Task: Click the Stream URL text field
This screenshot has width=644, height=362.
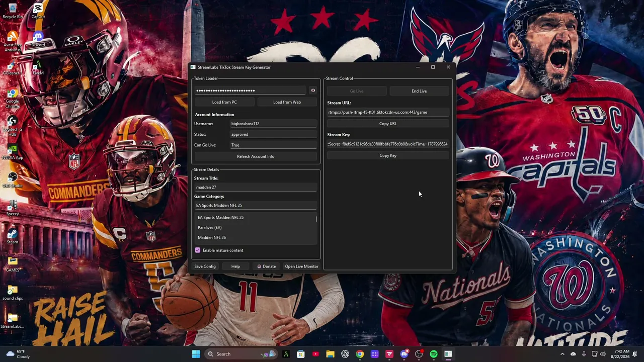Action: pyautogui.click(x=388, y=113)
